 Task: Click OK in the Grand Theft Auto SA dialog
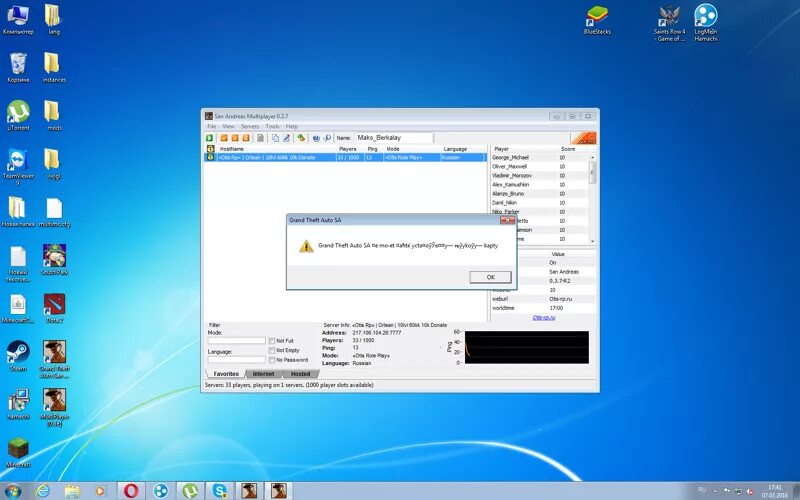[490, 277]
